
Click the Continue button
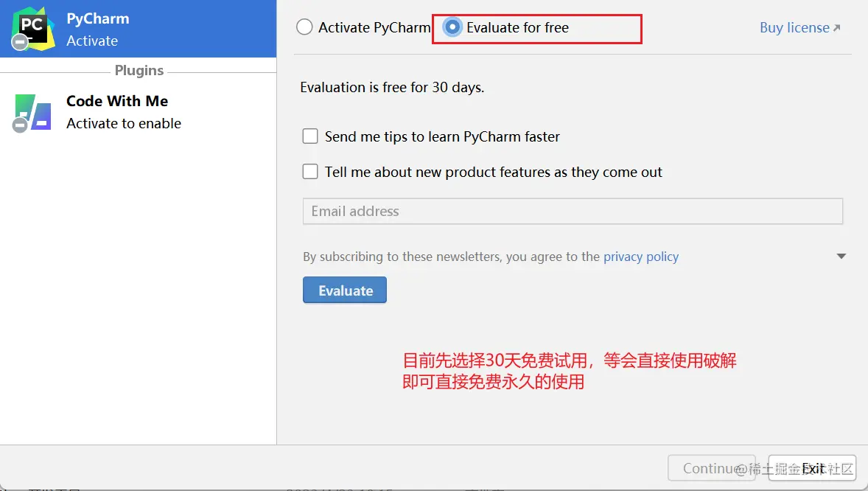(x=711, y=468)
